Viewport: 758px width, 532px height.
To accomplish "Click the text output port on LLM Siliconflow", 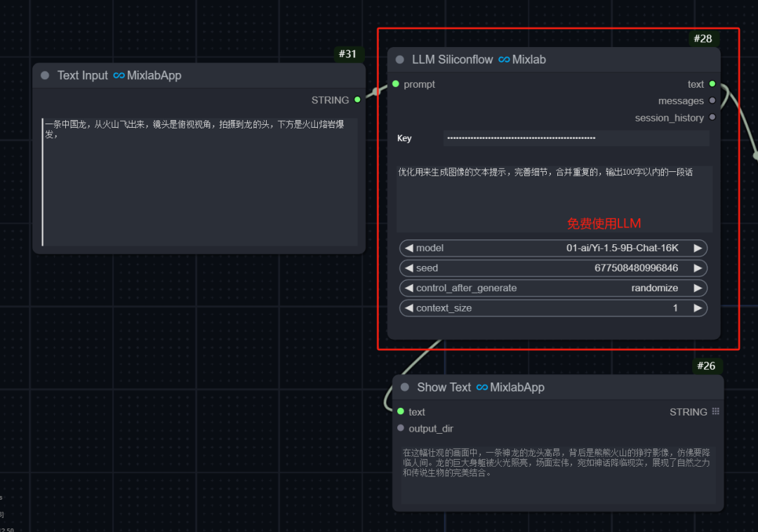I will [x=712, y=84].
